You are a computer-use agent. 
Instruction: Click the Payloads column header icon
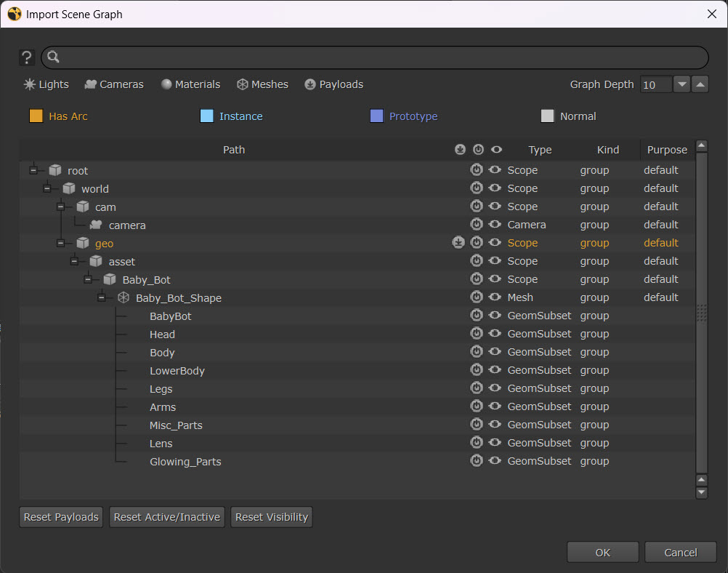click(x=460, y=150)
